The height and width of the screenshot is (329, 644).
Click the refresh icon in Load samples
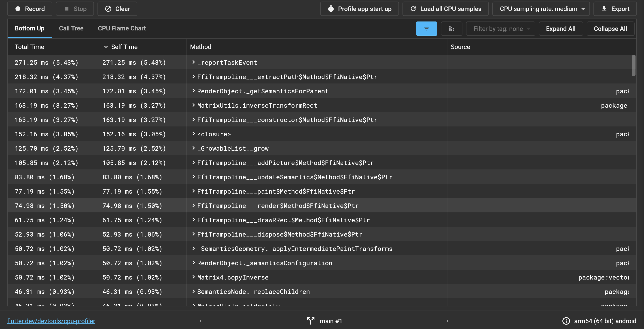click(x=413, y=9)
